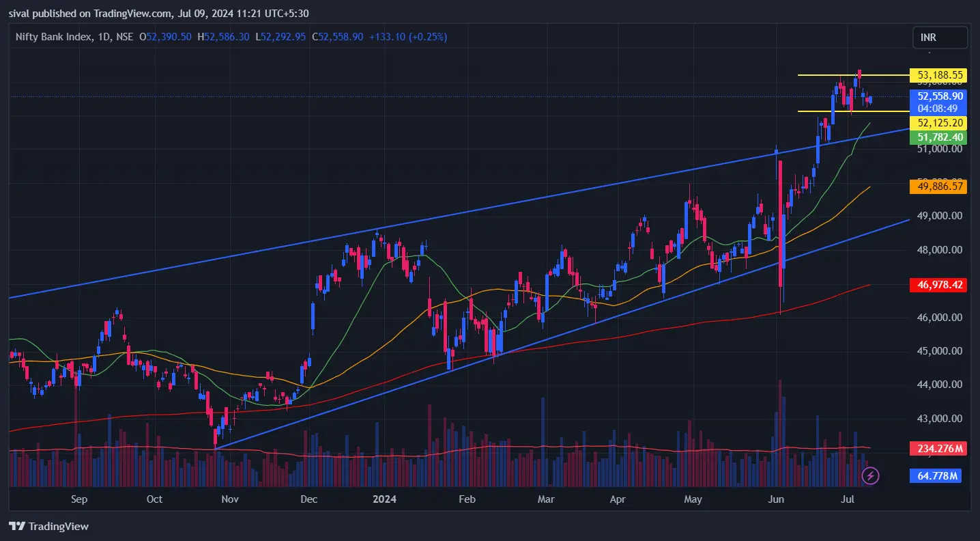Select the 49,886.57 orange moving average label
980x541 pixels.
(x=940, y=186)
